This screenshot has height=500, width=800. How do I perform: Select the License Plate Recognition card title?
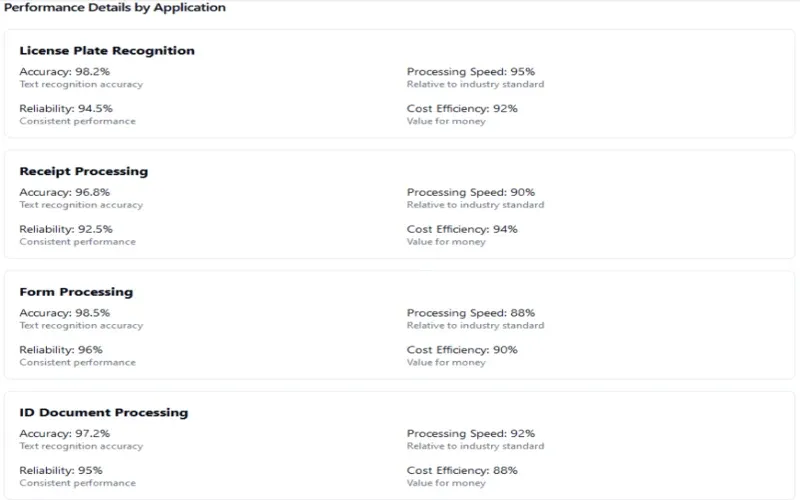click(107, 51)
